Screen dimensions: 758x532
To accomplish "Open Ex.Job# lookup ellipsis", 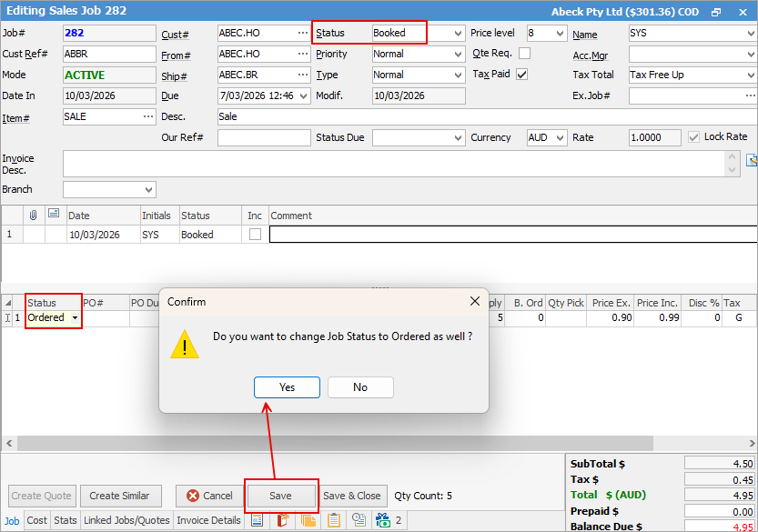I will click(750, 95).
